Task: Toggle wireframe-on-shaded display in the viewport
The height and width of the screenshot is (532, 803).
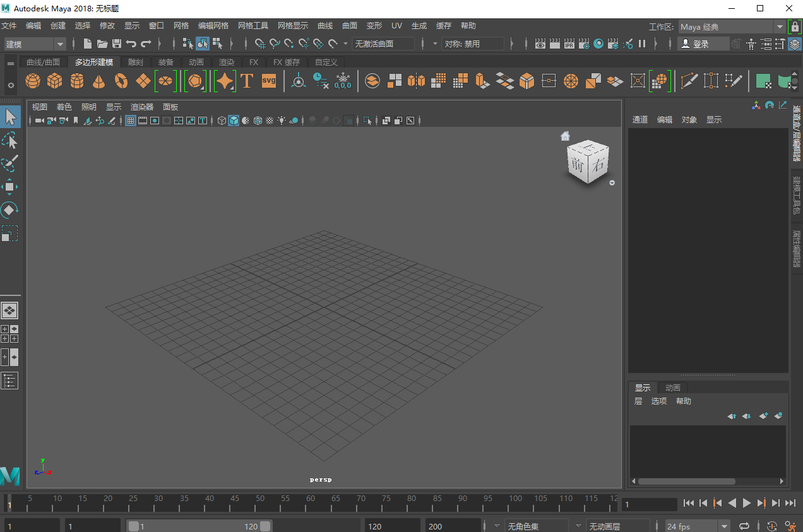Action: (x=258, y=120)
